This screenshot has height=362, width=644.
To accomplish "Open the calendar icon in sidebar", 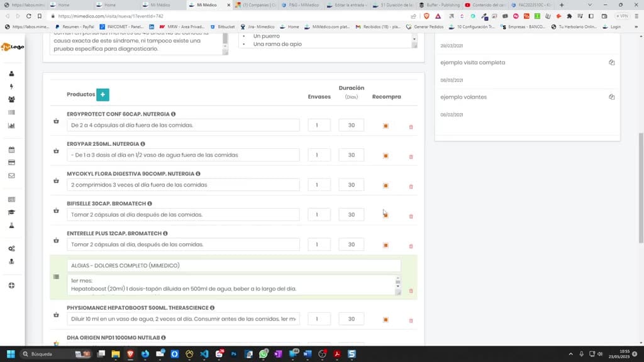I will (11, 150).
